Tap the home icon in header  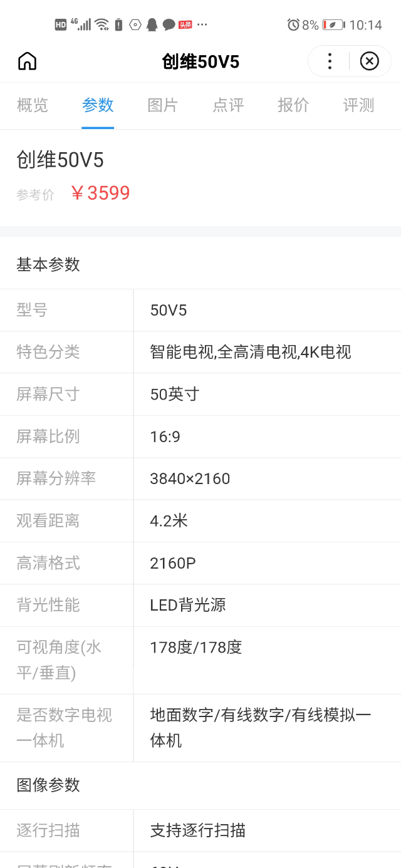click(28, 61)
